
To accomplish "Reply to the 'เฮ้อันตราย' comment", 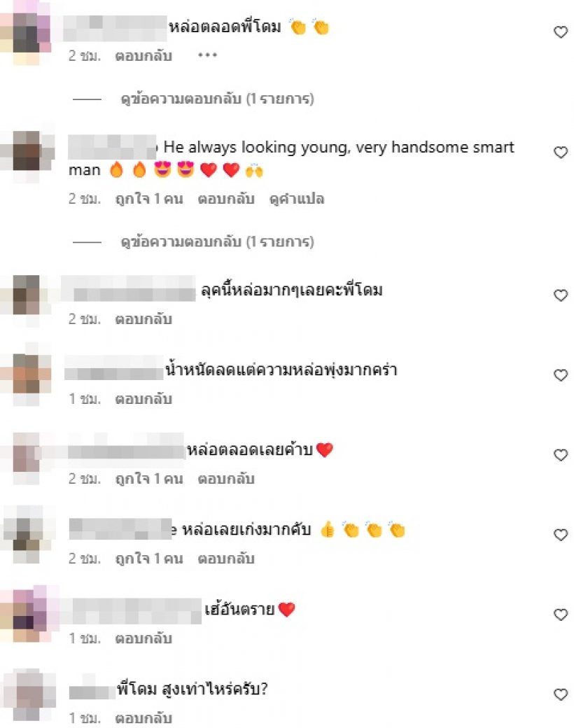I will pos(143,639).
